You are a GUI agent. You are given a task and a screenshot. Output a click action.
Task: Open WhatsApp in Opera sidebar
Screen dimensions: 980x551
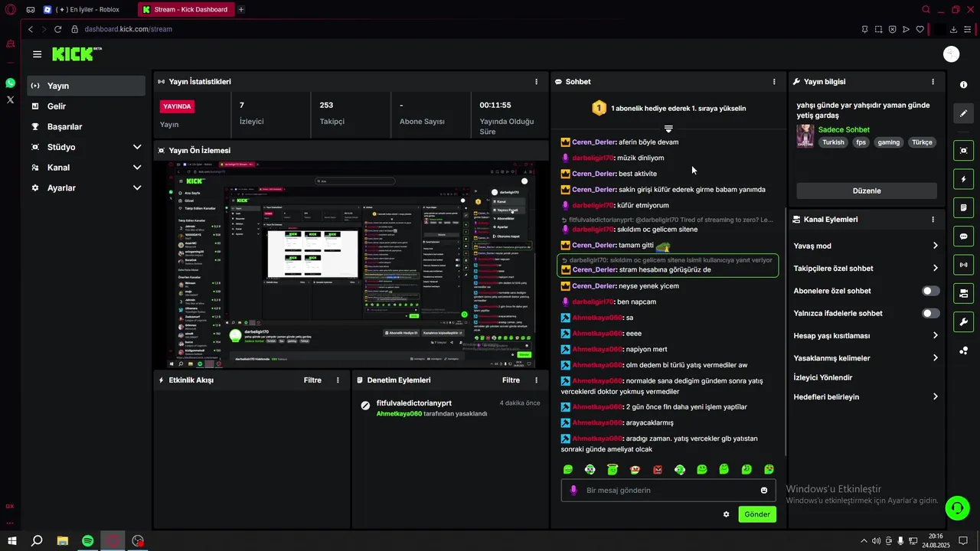click(10, 83)
